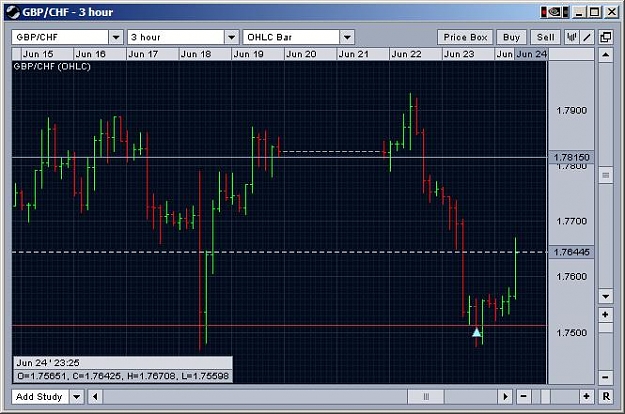Zoom in price axis with plus button
The width and height of the screenshot is (625, 414).
click(x=605, y=315)
